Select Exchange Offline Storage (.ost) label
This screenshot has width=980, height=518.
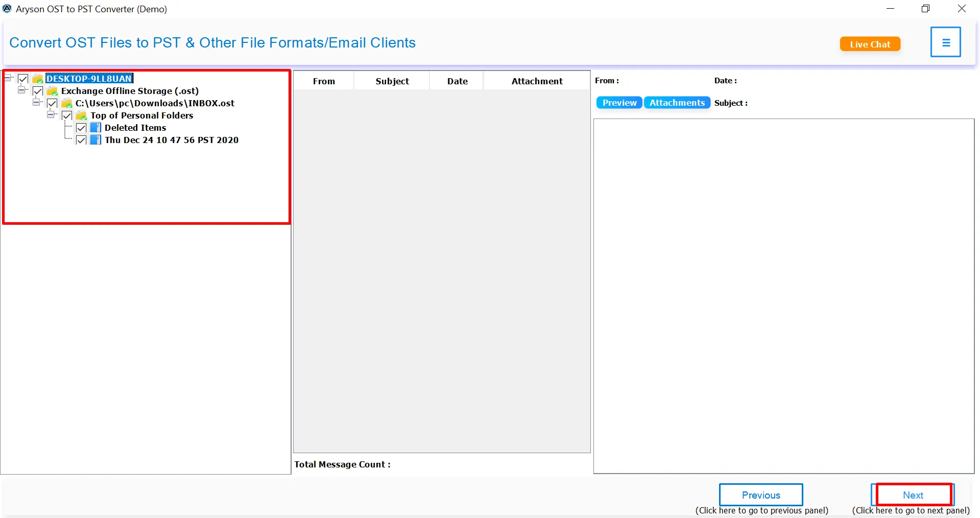point(130,91)
